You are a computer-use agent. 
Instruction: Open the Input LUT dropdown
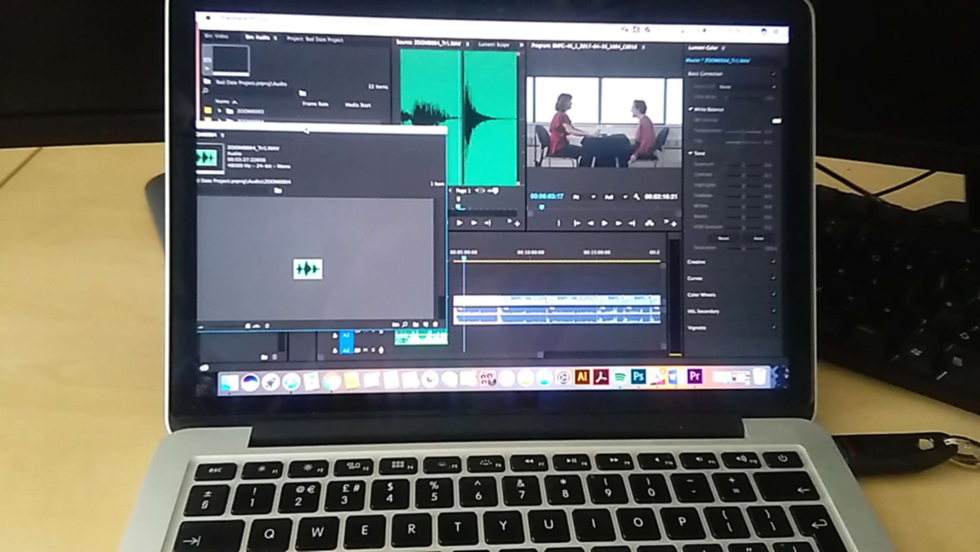click(x=747, y=87)
